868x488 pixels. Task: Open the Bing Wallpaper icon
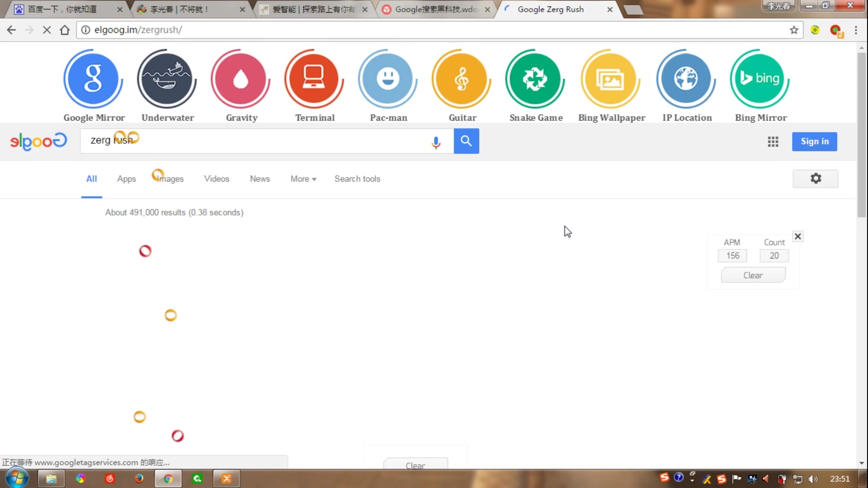(611, 79)
